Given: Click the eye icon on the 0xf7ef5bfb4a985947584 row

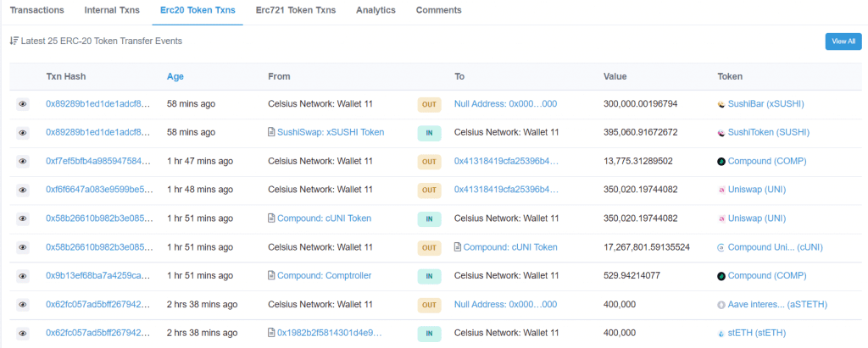Looking at the screenshot, I should pyautogui.click(x=23, y=162).
